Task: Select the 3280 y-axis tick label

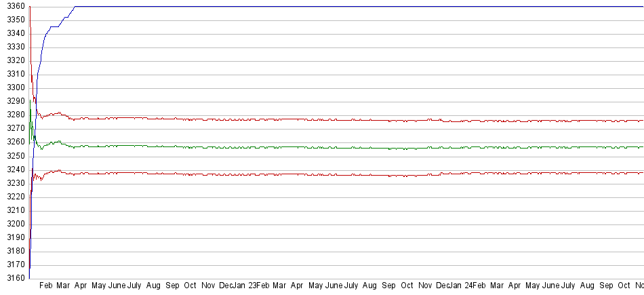Action: pos(14,115)
